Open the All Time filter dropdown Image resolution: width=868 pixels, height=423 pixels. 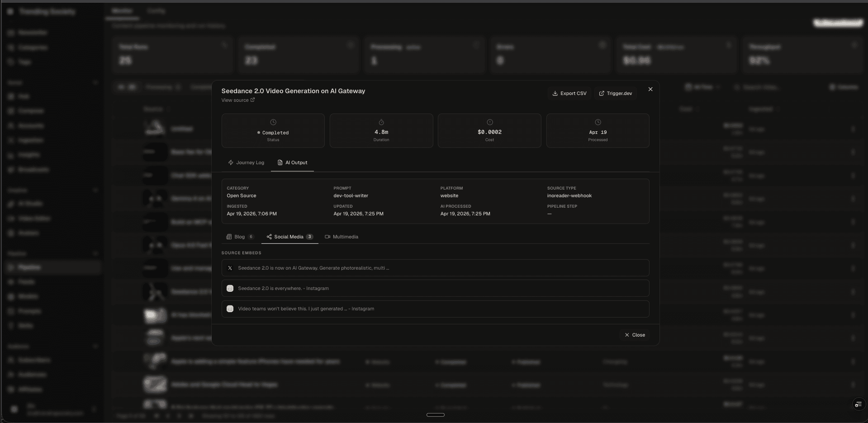[x=702, y=87]
